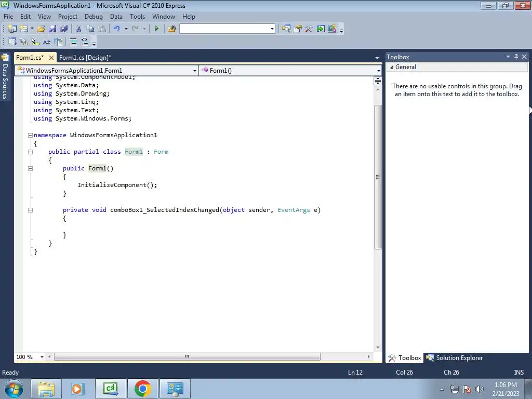The image size is (532, 399).
Task: Click the Solution Explorer toolbar icon
Action: click(x=286, y=29)
